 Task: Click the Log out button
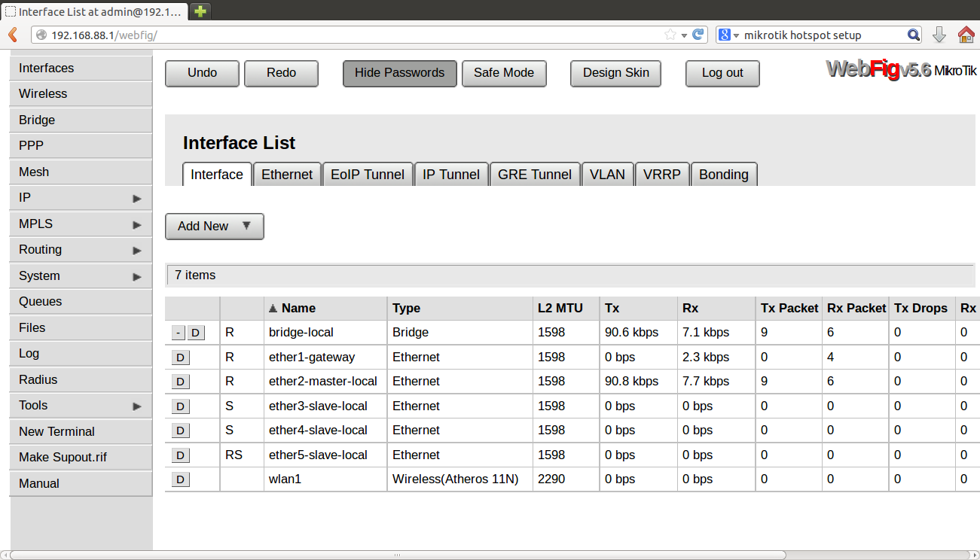722,73
